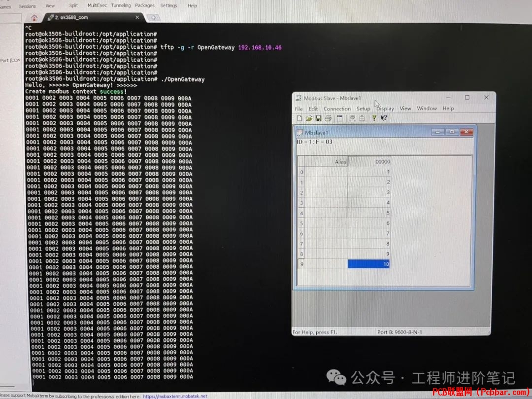The width and height of the screenshot is (532, 399).
Task: Open the Setup menu in Modbus Slave
Action: pyautogui.click(x=363, y=109)
